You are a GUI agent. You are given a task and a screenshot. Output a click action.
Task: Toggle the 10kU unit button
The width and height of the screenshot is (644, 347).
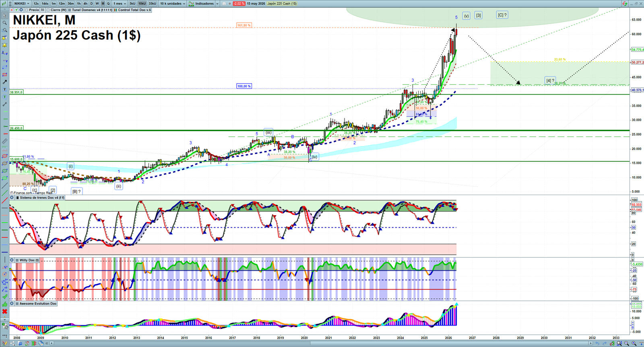click(142, 4)
